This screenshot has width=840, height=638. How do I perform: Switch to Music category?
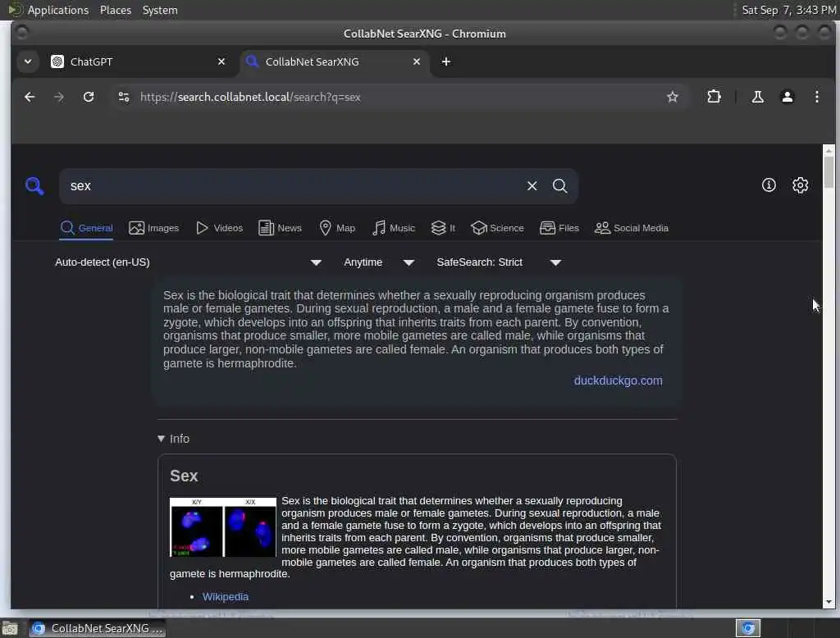tap(394, 228)
